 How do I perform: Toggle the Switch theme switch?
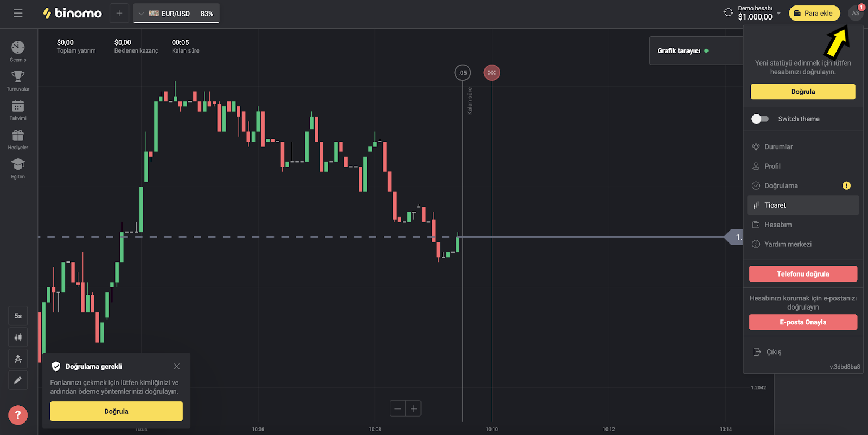click(x=759, y=119)
